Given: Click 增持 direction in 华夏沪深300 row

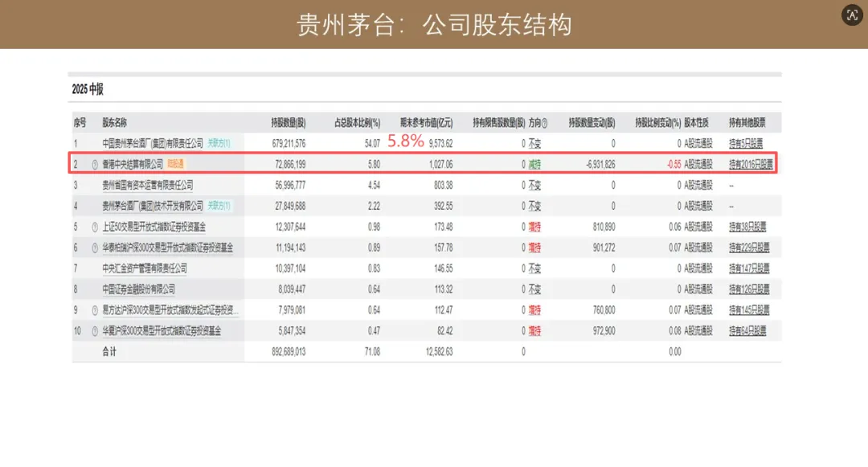Looking at the screenshot, I should click(534, 331).
